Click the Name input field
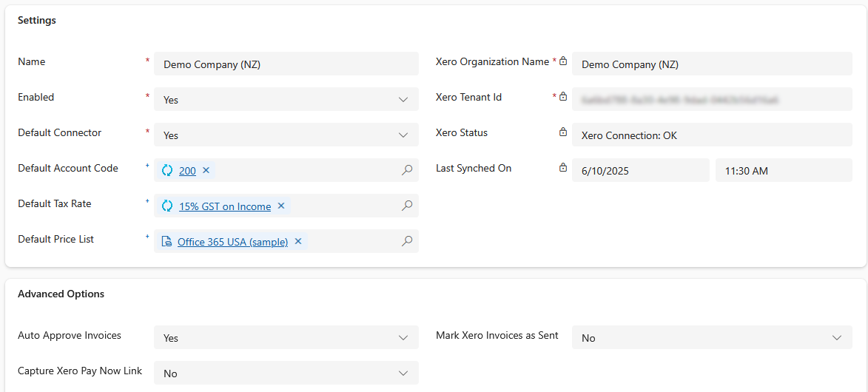The width and height of the screenshot is (868, 392). (286, 64)
